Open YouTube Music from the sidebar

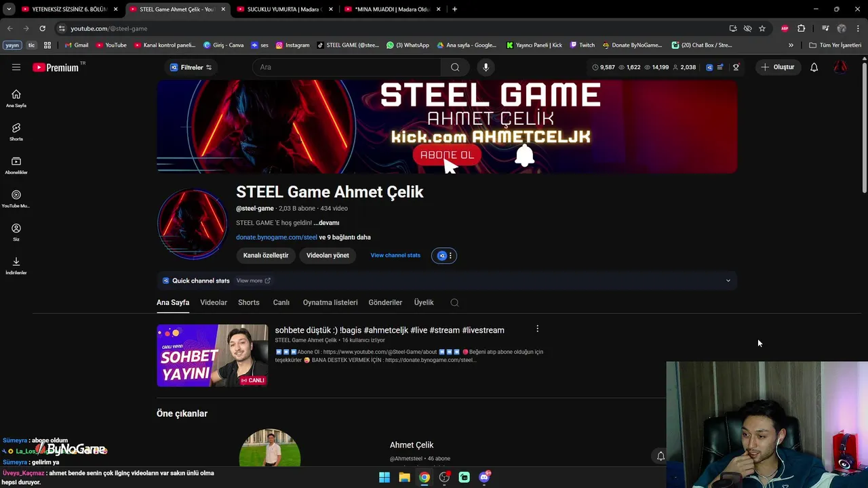[x=16, y=199]
